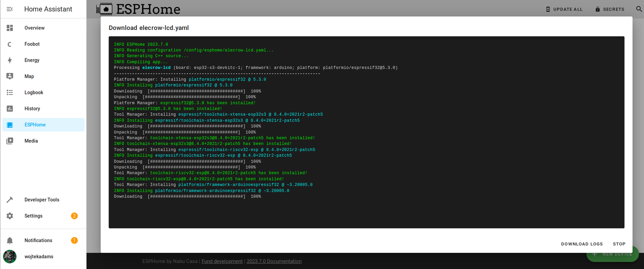Click the Energy lightning bolt icon
The height and width of the screenshot is (269, 644).
tap(10, 60)
